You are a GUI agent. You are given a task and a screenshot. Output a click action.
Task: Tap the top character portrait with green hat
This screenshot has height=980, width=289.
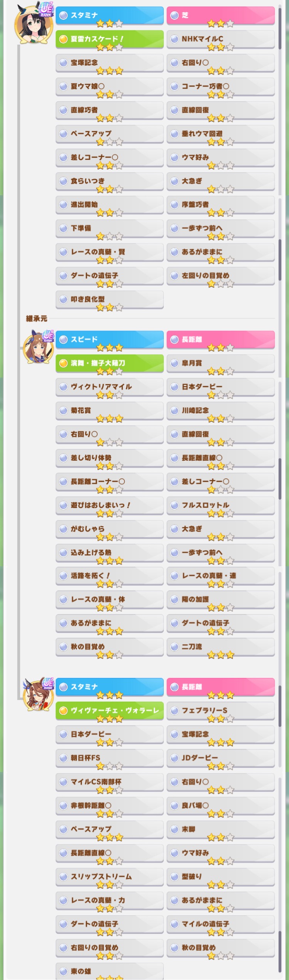(x=34, y=23)
